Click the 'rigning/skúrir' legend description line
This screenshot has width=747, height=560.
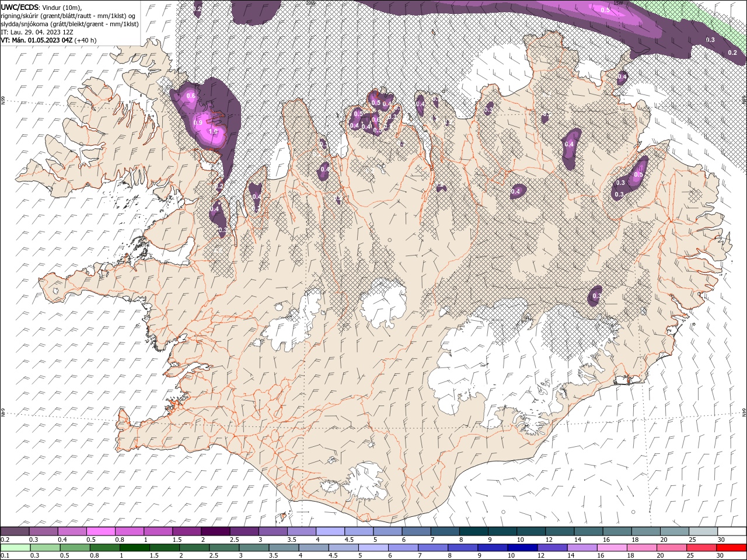pos(68,16)
